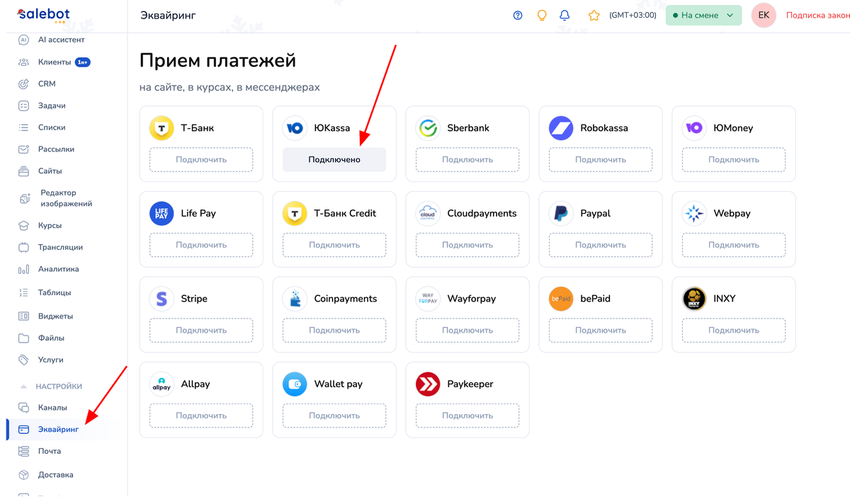
Task: Open notifications bell icon
Action: pyautogui.click(x=565, y=16)
